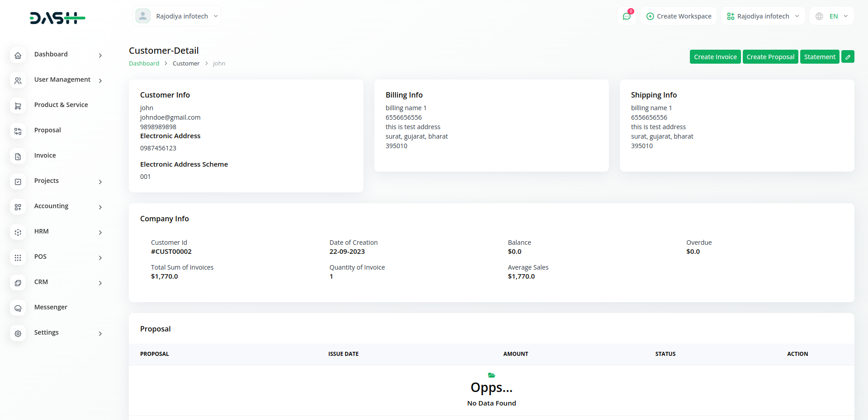Follow the Dashboard breadcrumb link
The height and width of the screenshot is (420, 868).
click(144, 64)
